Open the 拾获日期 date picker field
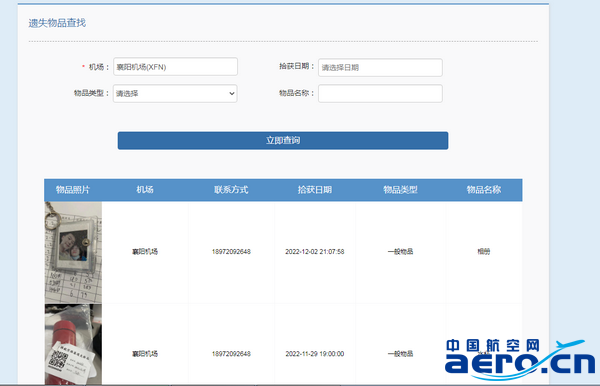Screen dimensions: 600x386 [x=380, y=67]
